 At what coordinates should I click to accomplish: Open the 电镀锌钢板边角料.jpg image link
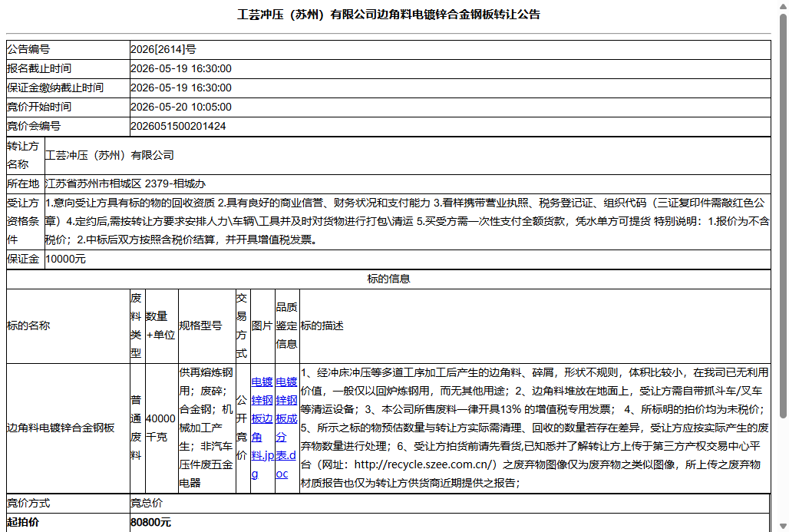click(262, 428)
